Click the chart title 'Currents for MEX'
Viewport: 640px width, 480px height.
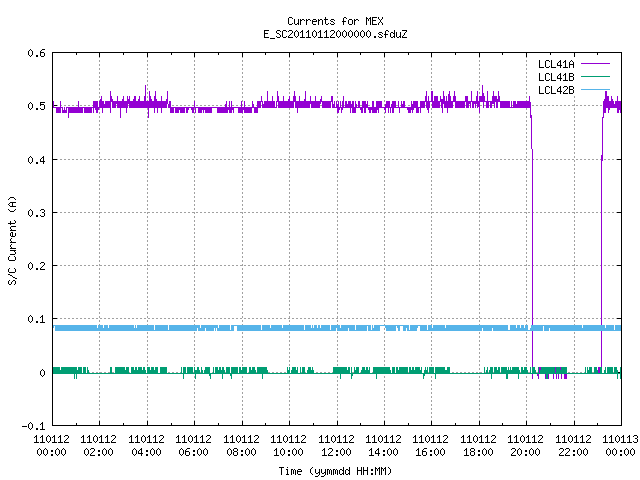335,21
